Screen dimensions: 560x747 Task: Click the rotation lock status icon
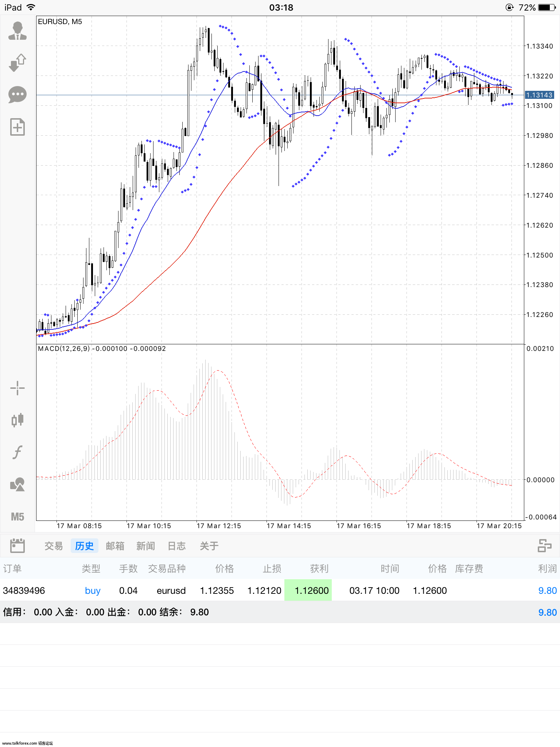click(x=510, y=7)
